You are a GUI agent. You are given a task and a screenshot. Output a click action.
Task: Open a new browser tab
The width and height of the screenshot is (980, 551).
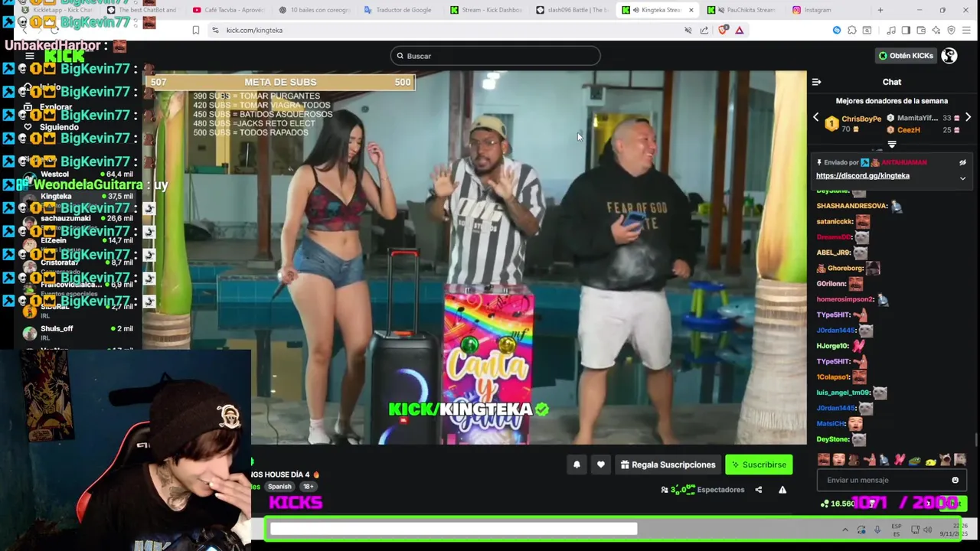coord(880,10)
